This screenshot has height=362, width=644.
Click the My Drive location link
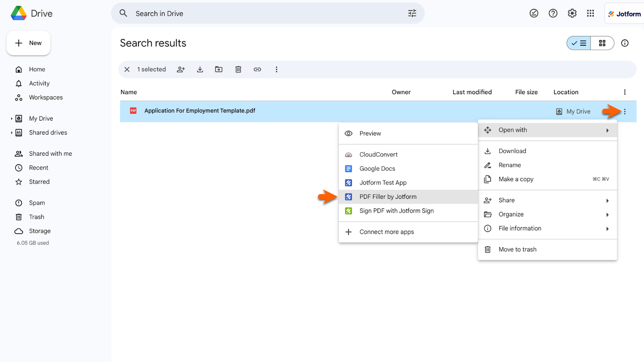pos(573,111)
